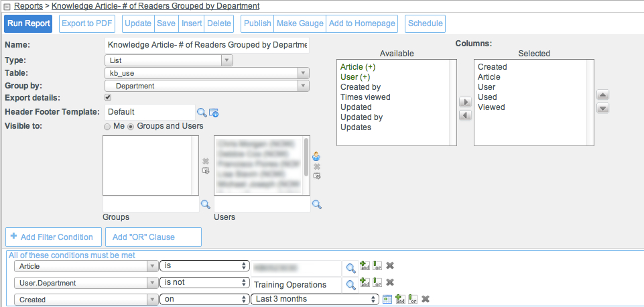Click the Users lookup input field
The image size is (644, 307).
tap(262, 204)
